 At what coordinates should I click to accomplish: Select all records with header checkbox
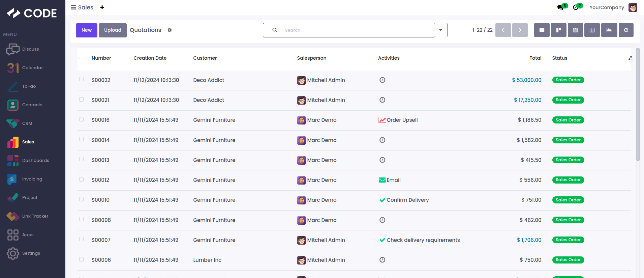click(x=81, y=57)
